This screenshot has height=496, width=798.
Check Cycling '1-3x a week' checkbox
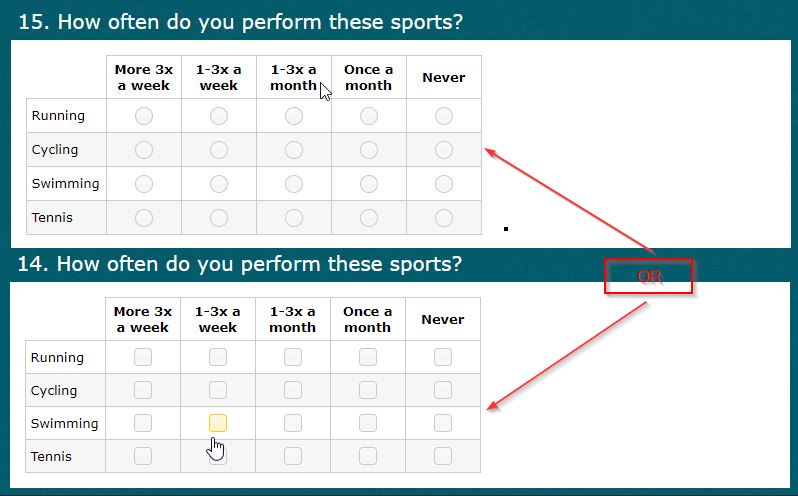tap(218, 390)
